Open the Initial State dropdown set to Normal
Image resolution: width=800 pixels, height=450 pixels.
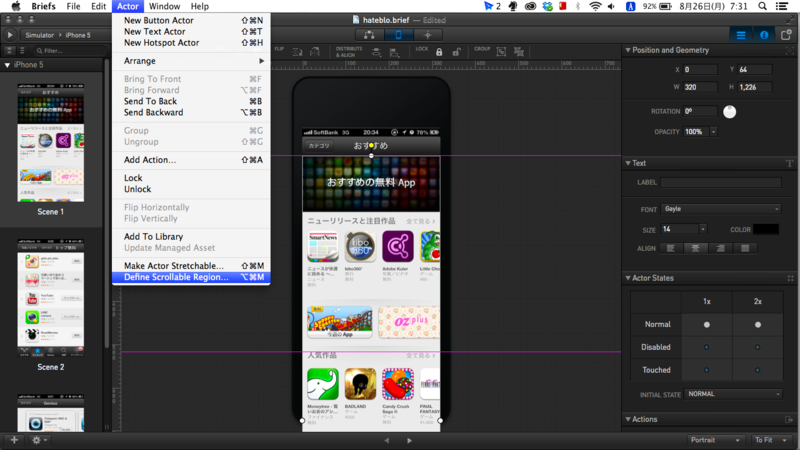733,394
